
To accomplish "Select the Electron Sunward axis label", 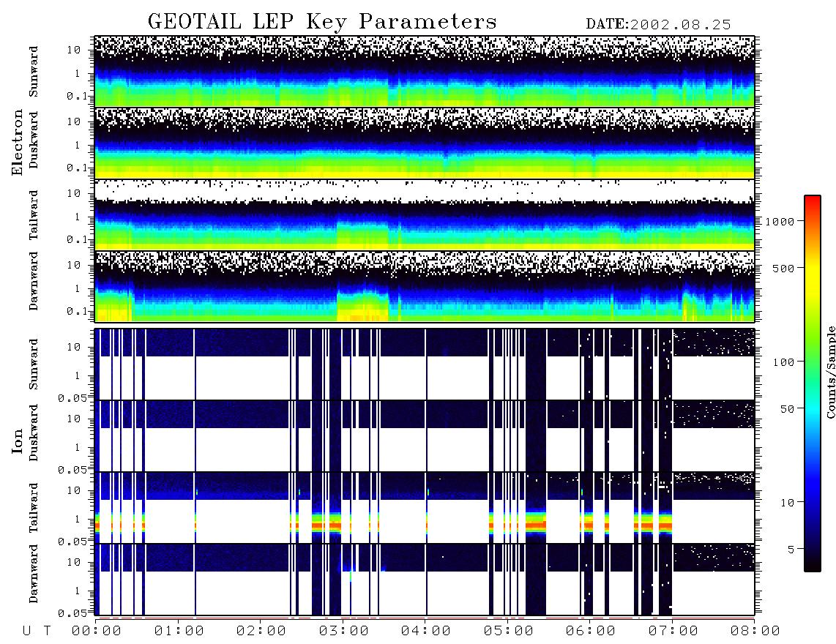I will [34, 72].
